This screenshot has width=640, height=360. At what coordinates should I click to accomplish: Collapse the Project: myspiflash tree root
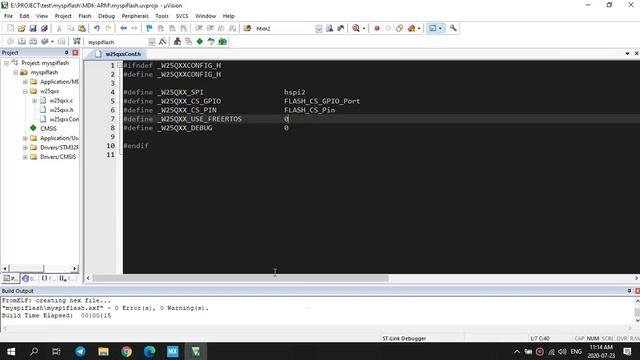pos(7,63)
